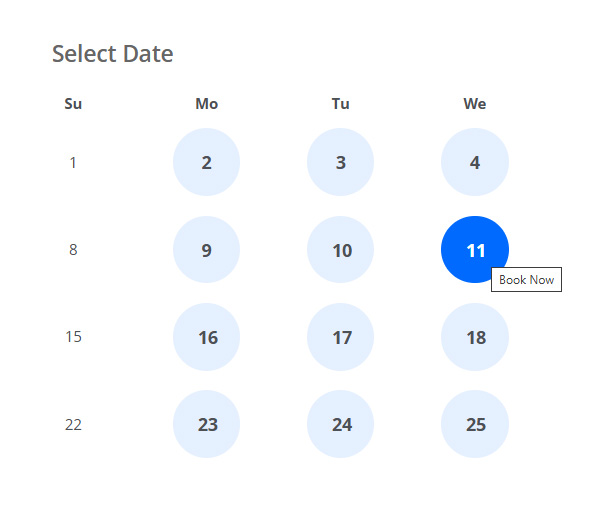Click the We weekday header
This screenshot has height=509, width=600.
(475, 104)
